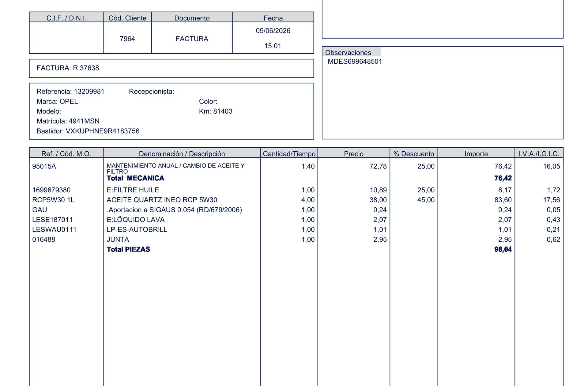Click the Total MECANICA label

pos(135,178)
